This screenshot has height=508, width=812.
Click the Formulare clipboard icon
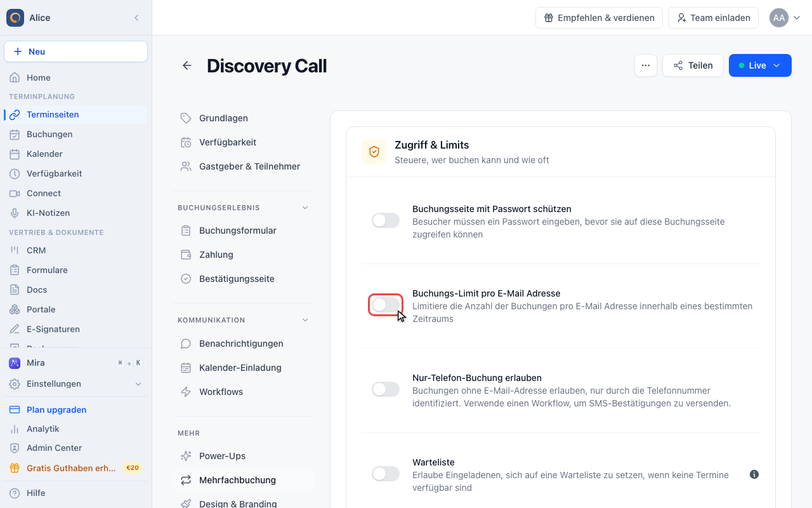tap(15, 270)
